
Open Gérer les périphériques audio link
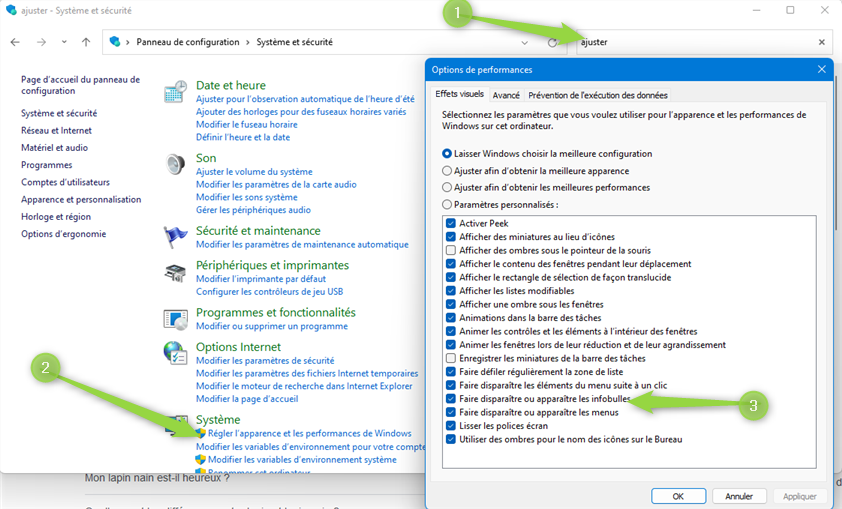(x=253, y=210)
